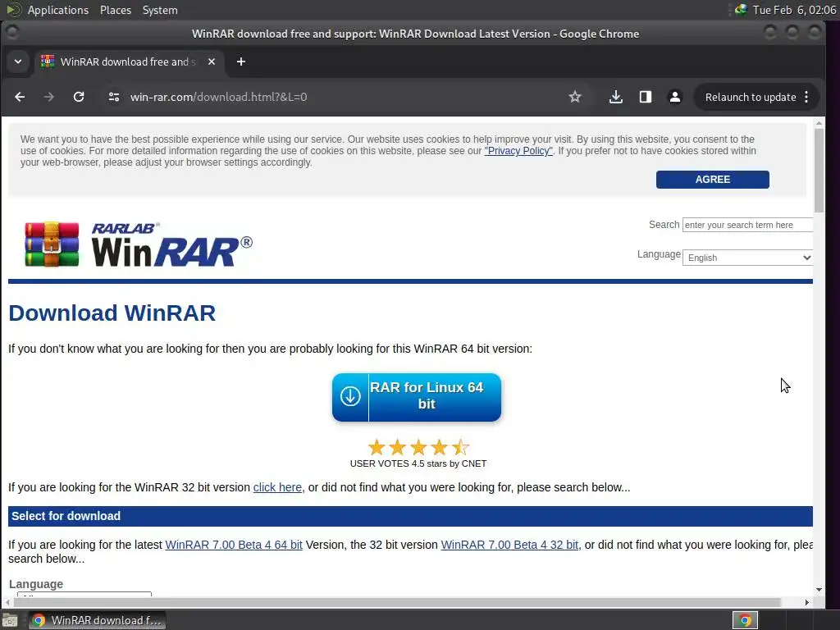Open a new tab with plus button
The height and width of the screenshot is (630, 840).
coord(241,62)
